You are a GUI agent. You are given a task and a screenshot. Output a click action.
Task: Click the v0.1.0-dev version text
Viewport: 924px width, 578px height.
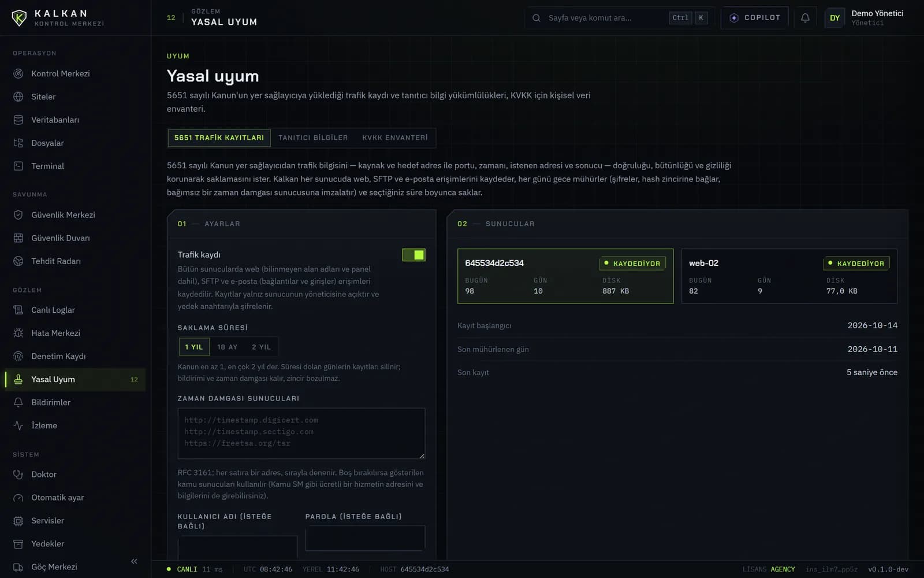tap(888, 569)
